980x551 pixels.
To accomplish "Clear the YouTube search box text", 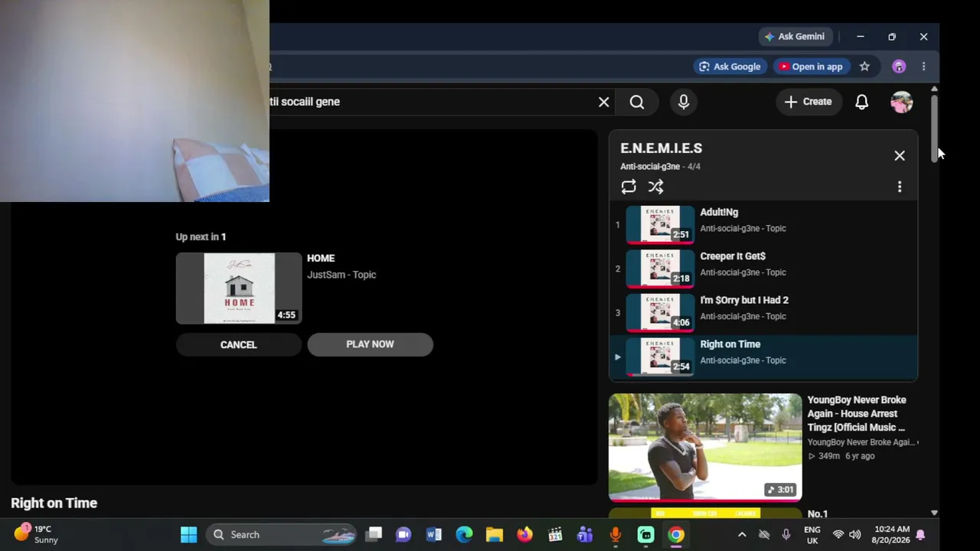I will point(603,102).
